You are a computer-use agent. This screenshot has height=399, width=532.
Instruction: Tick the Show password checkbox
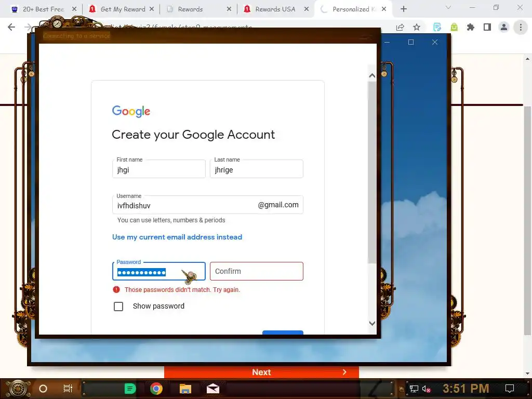118,307
